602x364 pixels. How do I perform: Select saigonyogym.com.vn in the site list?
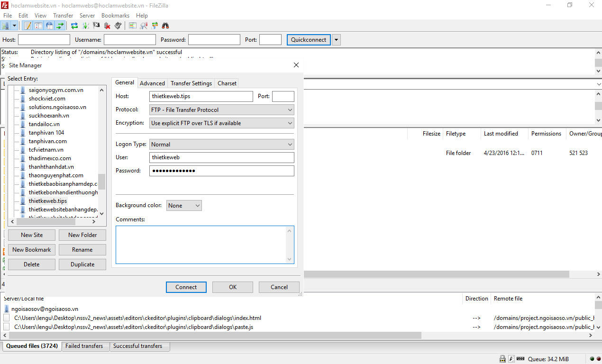pyautogui.click(x=55, y=90)
